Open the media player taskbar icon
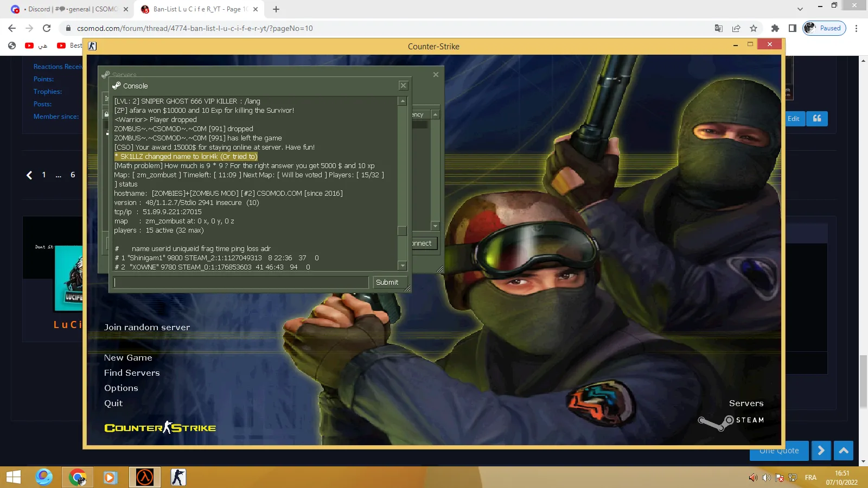868x488 pixels. pyautogui.click(x=110, y=477)
